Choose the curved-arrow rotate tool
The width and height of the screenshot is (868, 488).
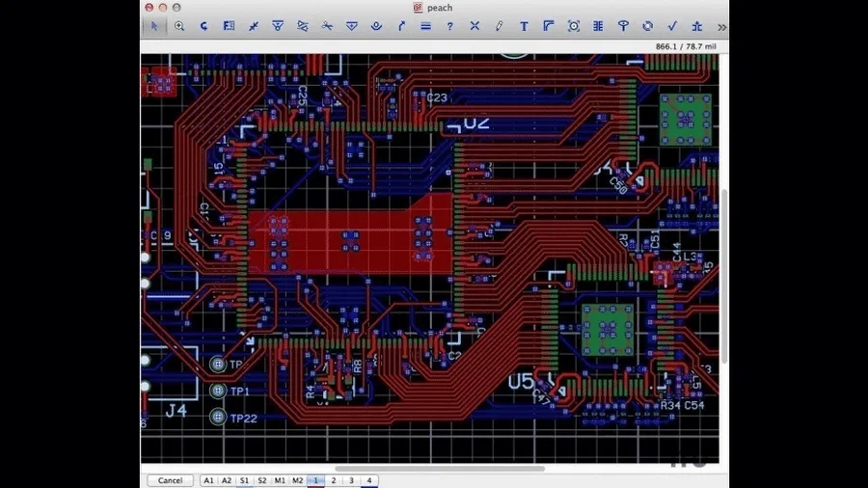tap(203, 26)
